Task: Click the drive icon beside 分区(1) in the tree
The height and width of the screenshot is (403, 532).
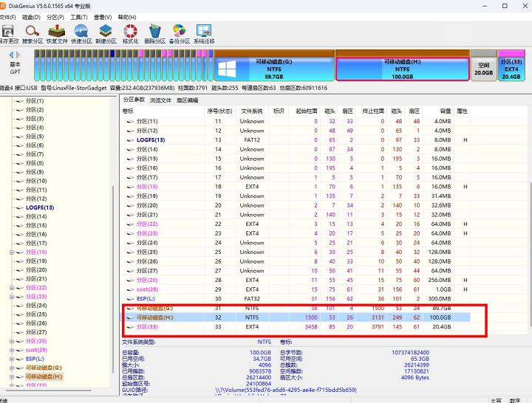Action: point(20,101)
